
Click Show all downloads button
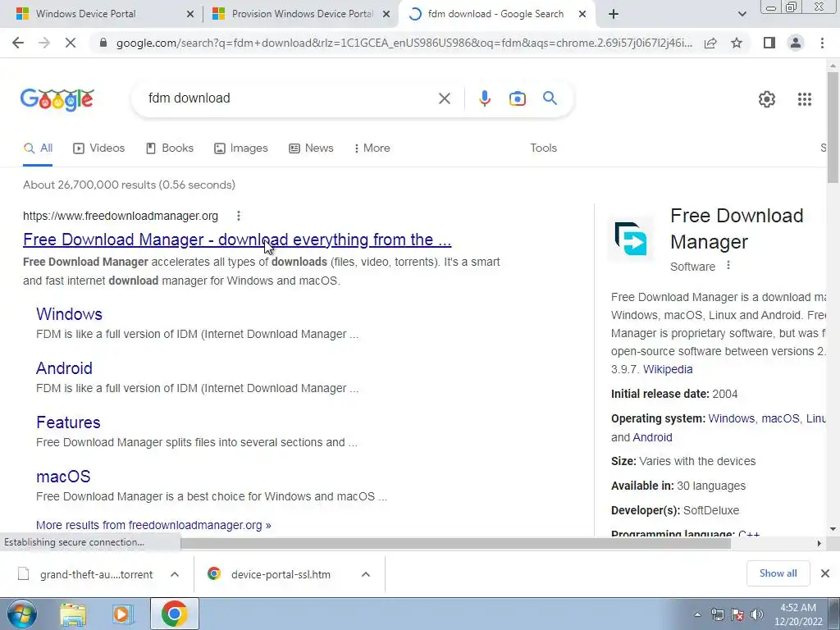click(x=778, y=573)
